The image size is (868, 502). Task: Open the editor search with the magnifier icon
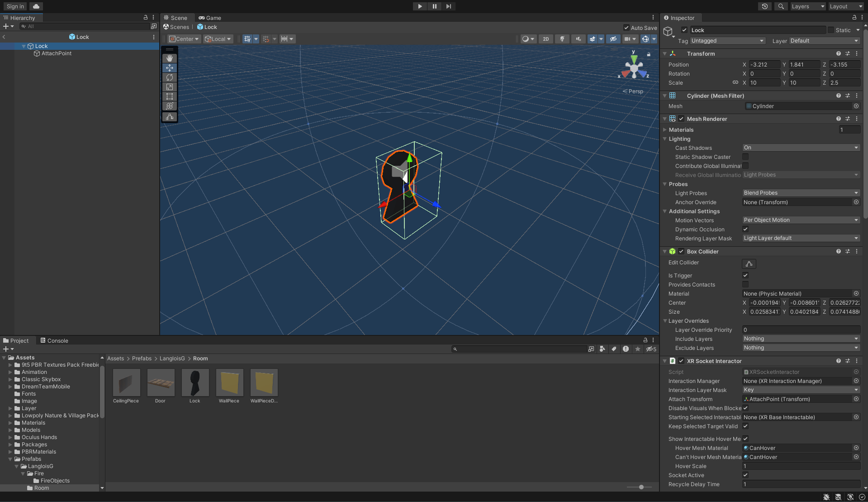click(x=780, y=6)
